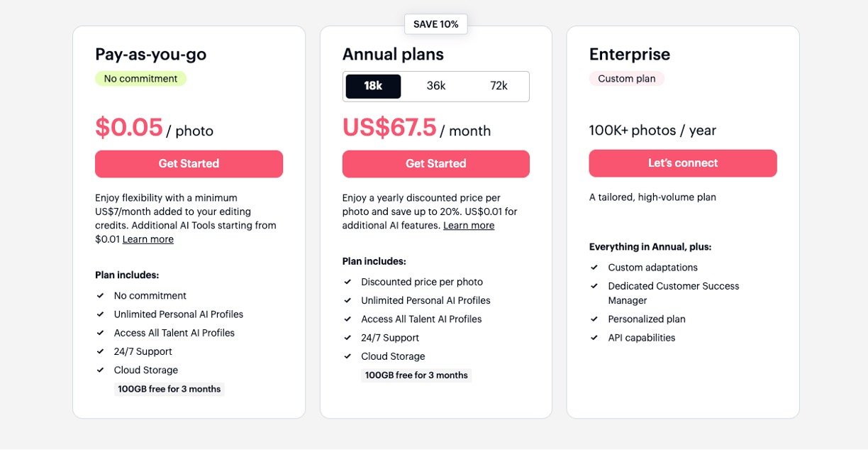
Task: Click the Pay-as-you-go Get Started button
Action: (x=189, y=164)
